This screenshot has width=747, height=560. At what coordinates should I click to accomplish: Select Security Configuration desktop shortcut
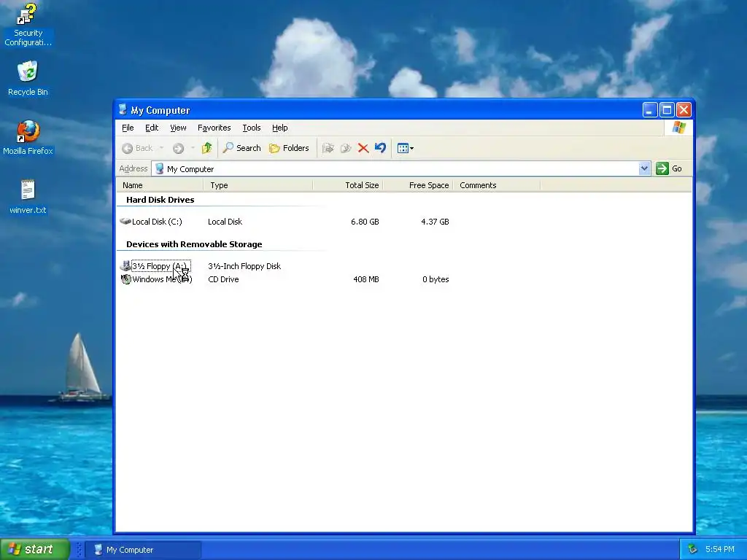pyautogui.click(x=28, y=25)
